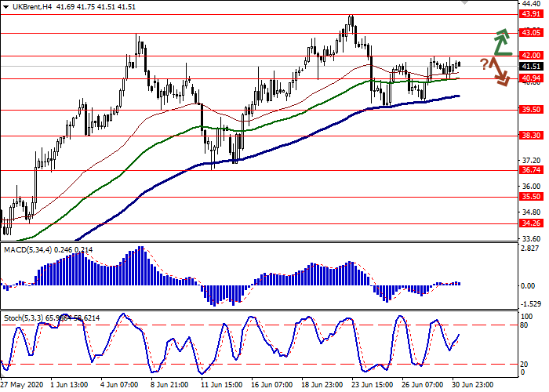Select the 43.05 resistance level label

coord(532,33)
